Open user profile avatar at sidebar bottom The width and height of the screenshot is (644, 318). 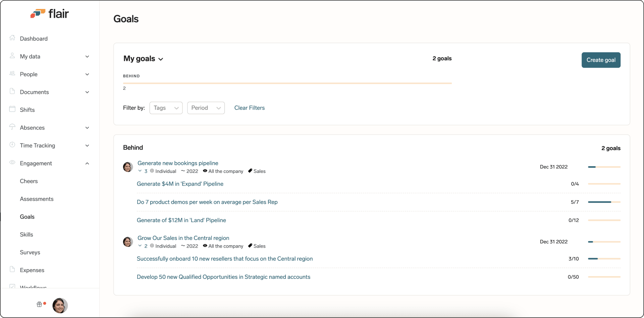pyautogui.click(x=60, y=306)
